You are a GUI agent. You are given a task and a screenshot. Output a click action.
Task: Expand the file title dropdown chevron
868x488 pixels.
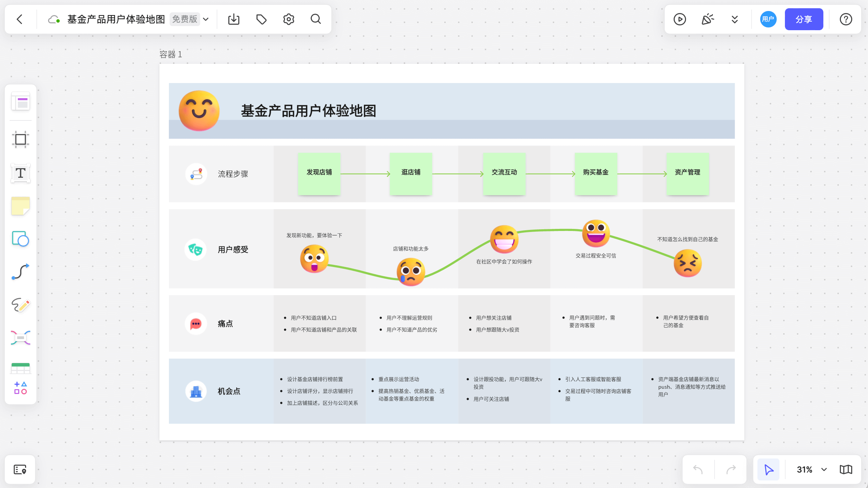coord(206,19)
